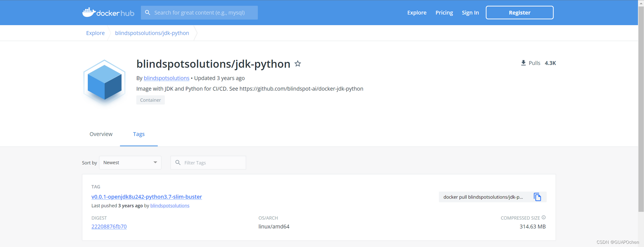Open the Pricing page
The image size is (644, 247).
[444, 13]
